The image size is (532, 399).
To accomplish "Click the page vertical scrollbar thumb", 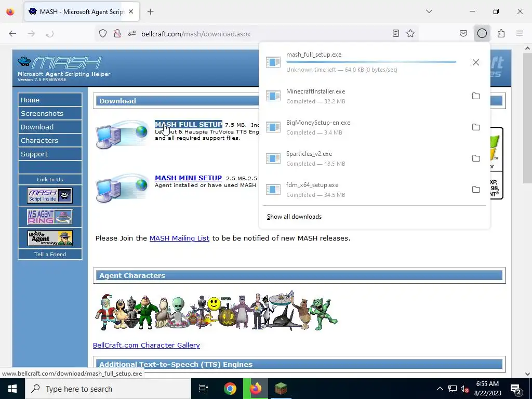I will pyautogui.click(x=527, y=118).
